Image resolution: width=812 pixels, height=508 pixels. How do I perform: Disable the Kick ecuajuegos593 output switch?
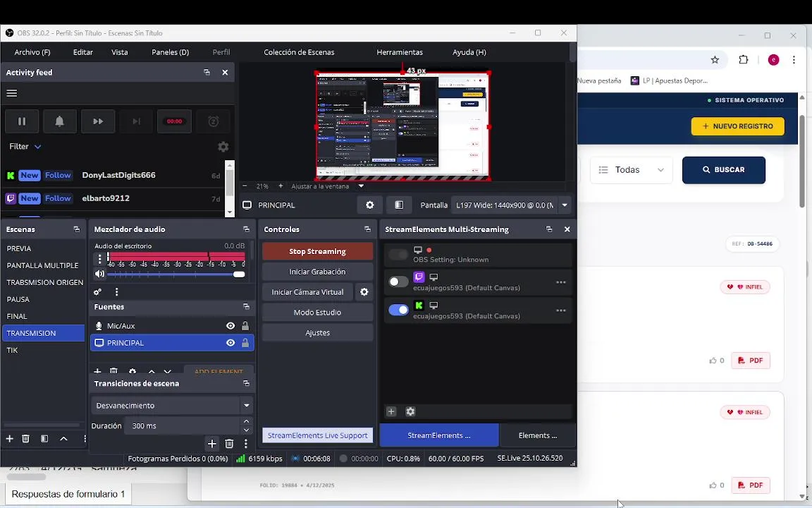tap(398, 310)
